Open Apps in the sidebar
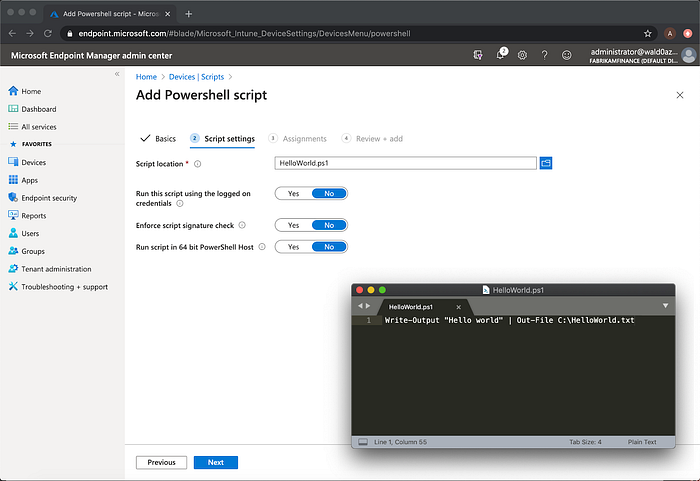 coord(23,180)
